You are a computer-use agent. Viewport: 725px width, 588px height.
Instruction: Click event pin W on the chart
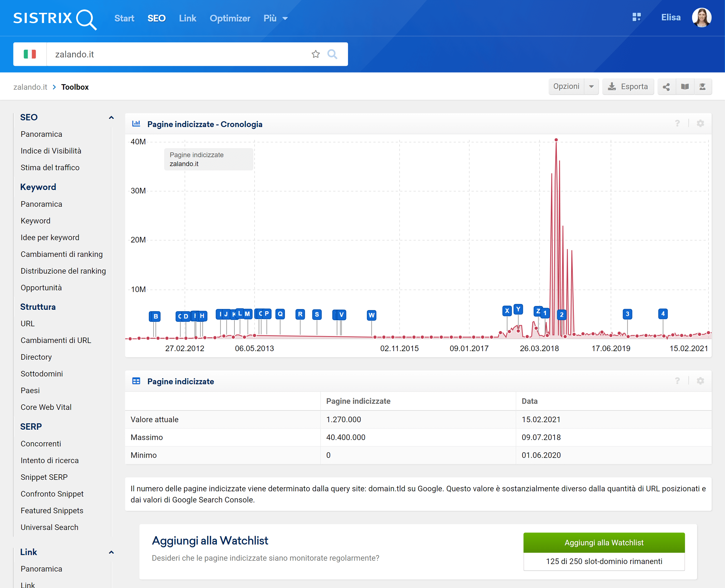click(x=371, y=315)
